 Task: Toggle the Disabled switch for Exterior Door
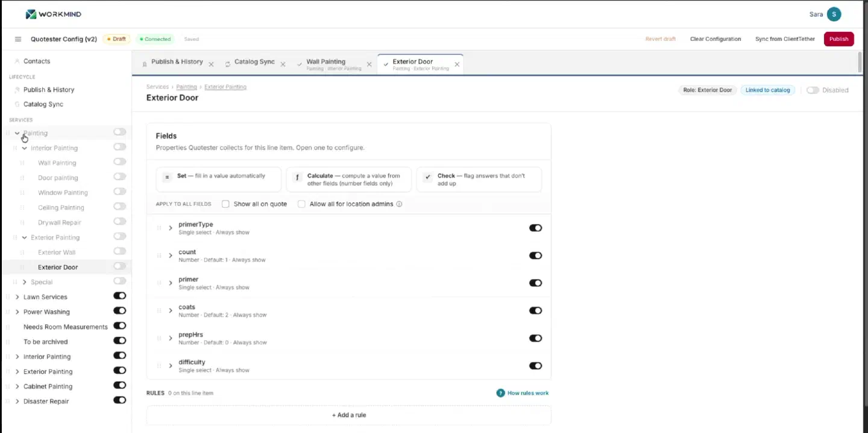click(x=813, y=90)
